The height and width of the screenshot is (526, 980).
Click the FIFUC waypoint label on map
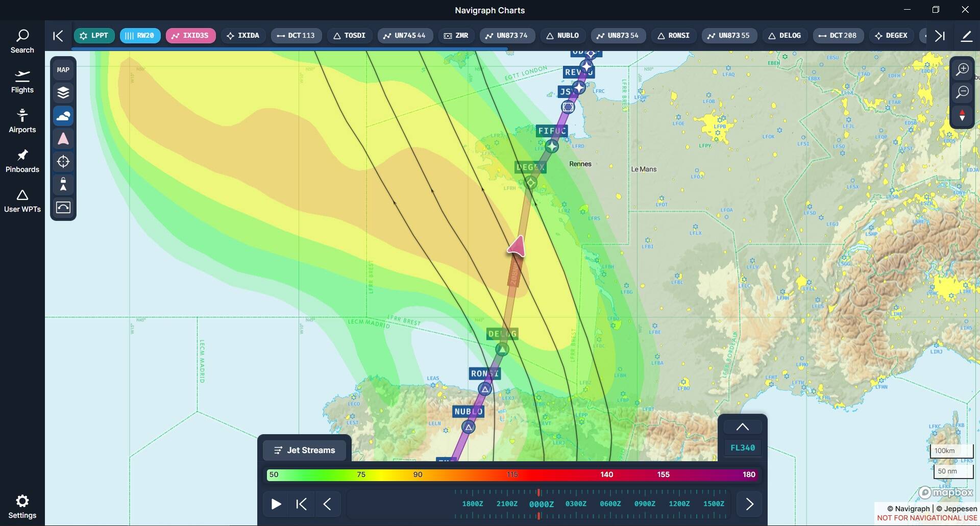pos(552,131)
